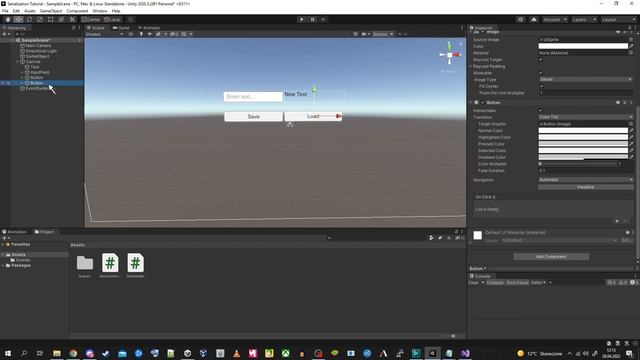The image size is (640, 360).
Task: Toggle scene lighting icon
Action: 141,34
